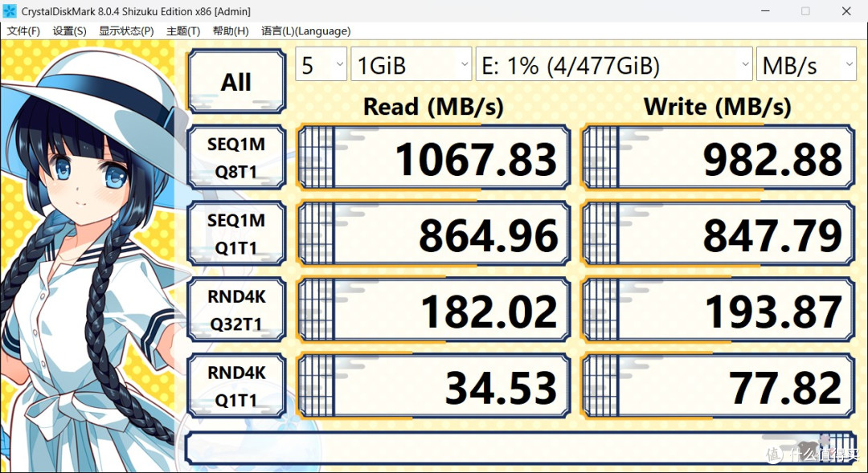The image size is (868, 473).
Task: Select the 982.88 sequential write result
Action: [719, 157]
